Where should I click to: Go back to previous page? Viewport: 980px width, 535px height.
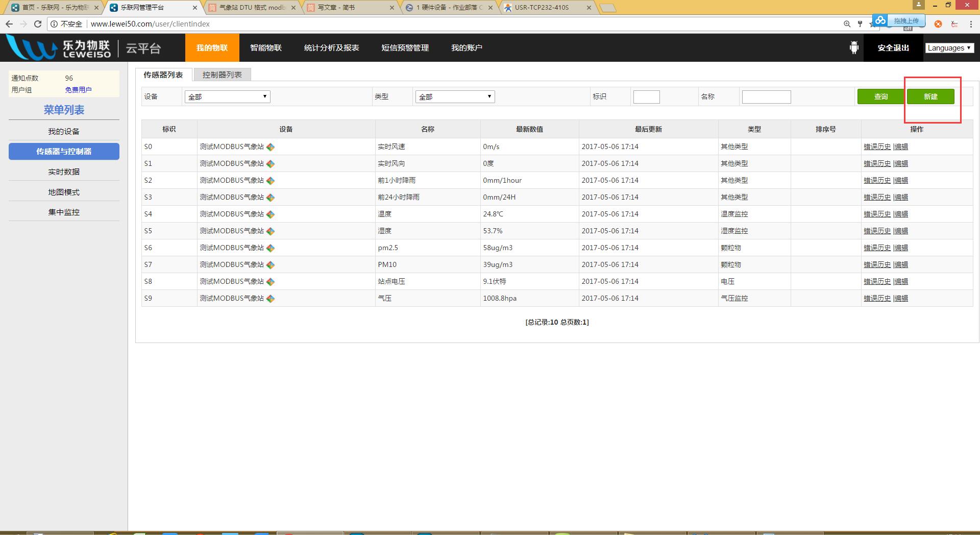(9, 24)
